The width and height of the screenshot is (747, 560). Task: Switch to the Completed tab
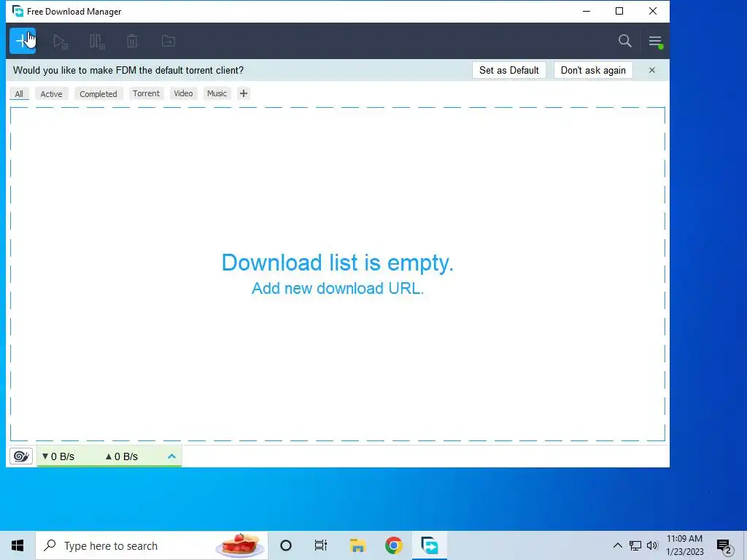(x=98, y=94)
